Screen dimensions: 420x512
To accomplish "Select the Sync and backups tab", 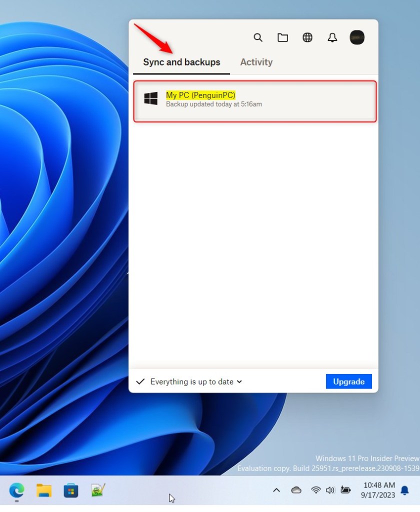I will pos(181,62).
